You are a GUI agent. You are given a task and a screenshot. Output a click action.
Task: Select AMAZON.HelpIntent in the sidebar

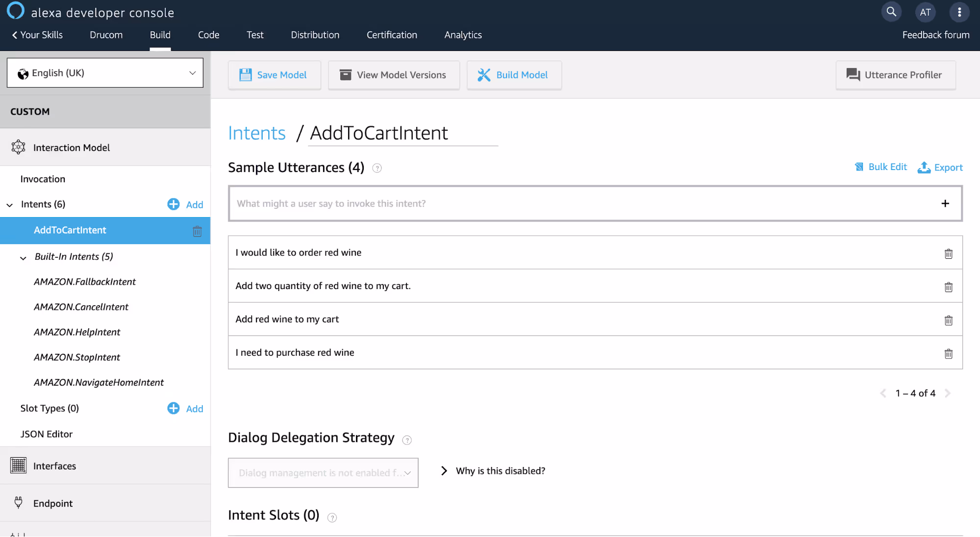(x=77, y=332)
